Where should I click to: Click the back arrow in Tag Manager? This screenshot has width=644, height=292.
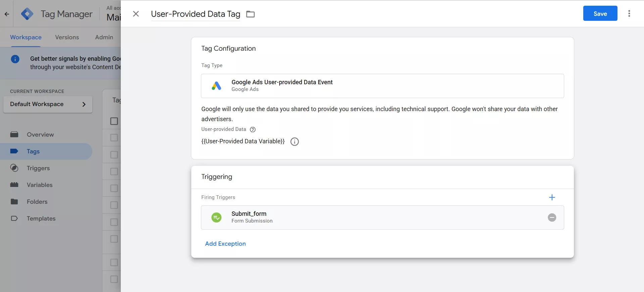[7, 14]
